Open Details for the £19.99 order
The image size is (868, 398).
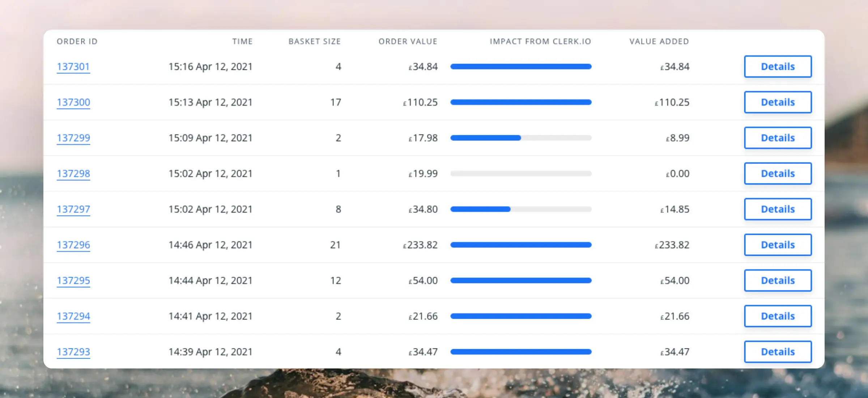tap(778, 174)
